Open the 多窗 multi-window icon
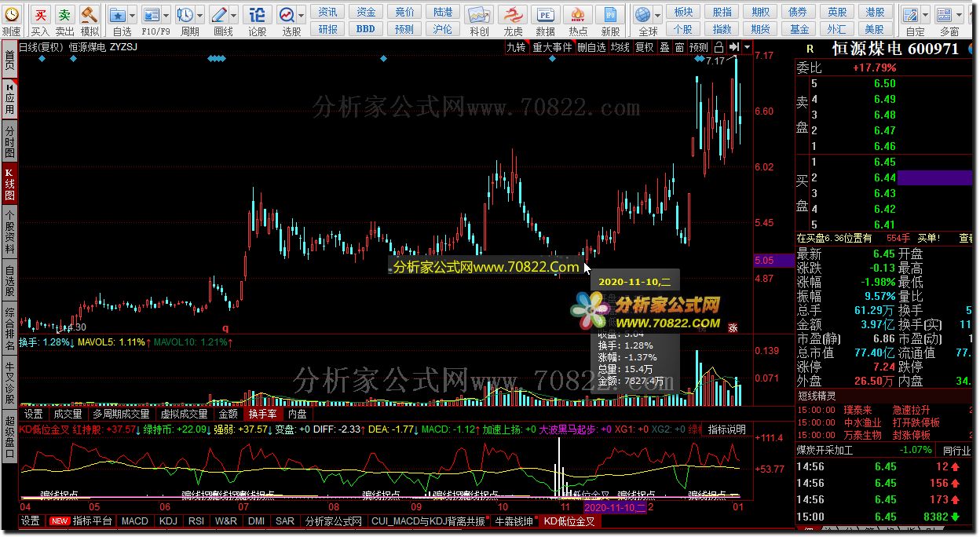 (x=945, y=15)
